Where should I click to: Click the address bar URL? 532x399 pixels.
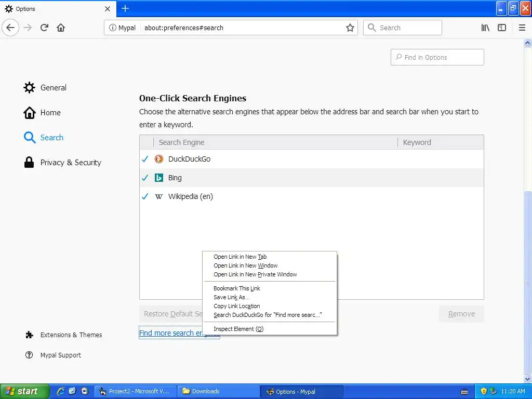coord(183,28)
